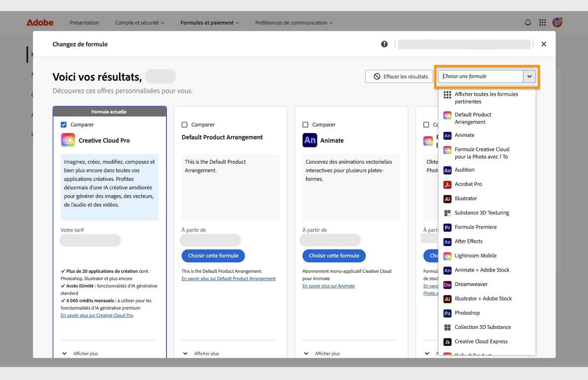Image resolution: width=588 pixels, height=380 pixels.
Task: Click Choisir cette formule for Animate
Action: (x=333, y=256)
